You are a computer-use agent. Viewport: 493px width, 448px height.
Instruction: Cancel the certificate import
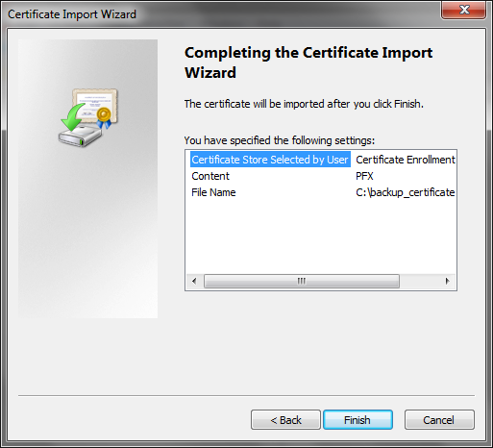click(439, 420)
